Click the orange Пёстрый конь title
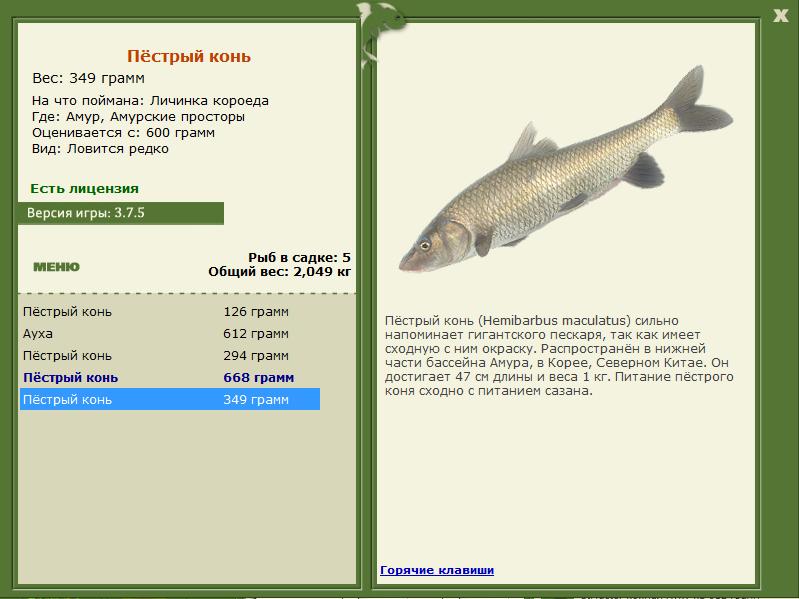The height and width of the screenshot is (599, 799). [189, 56]
